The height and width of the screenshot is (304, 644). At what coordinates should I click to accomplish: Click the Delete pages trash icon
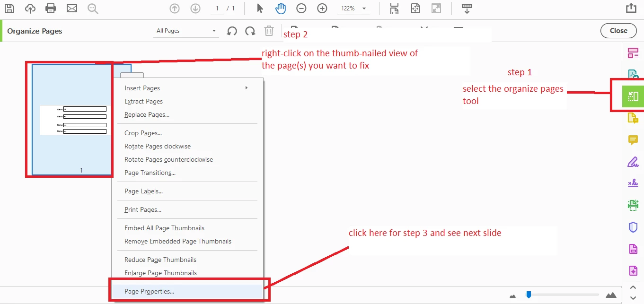(x=269, y=31)
